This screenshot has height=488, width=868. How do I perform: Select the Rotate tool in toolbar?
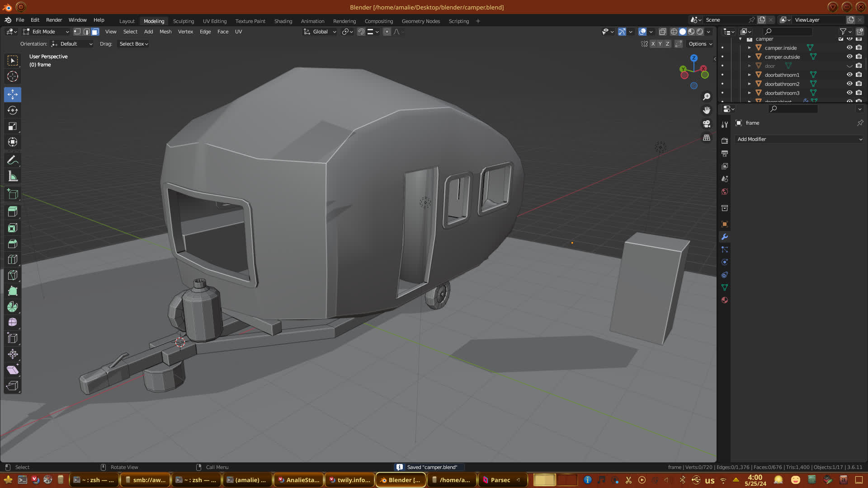[13, 110]
